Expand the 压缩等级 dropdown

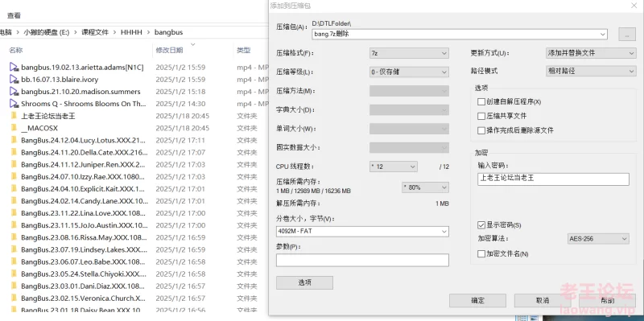point(409,72)
